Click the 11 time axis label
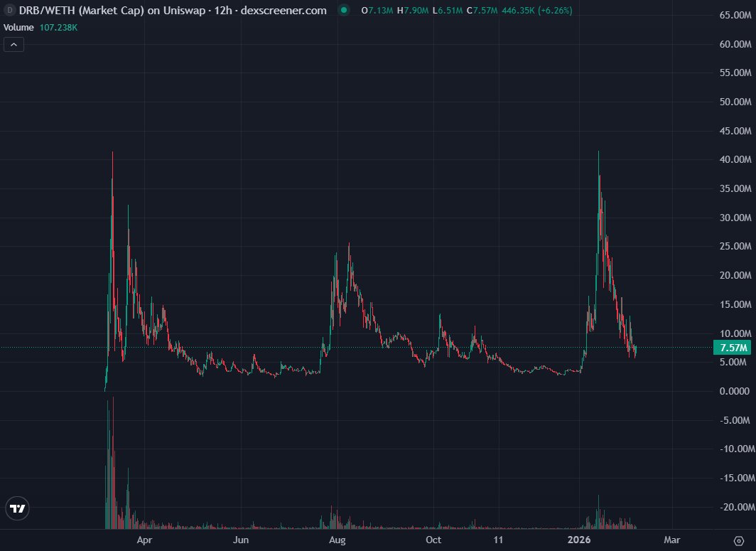756x551 pixels. (498, 540)
